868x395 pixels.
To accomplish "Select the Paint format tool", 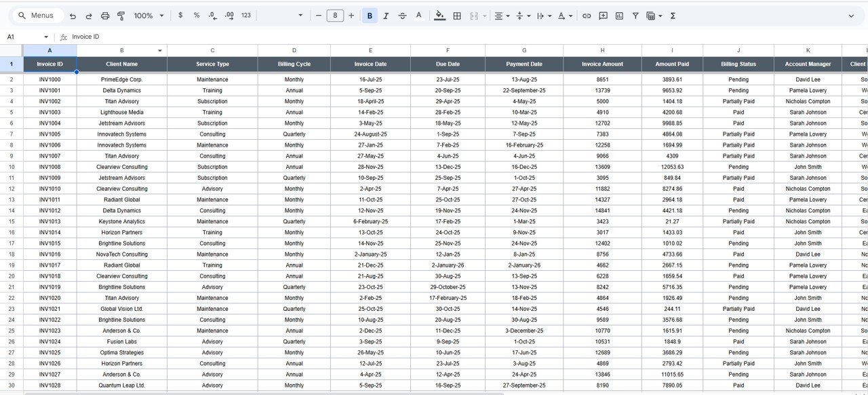I will [122, 14].
